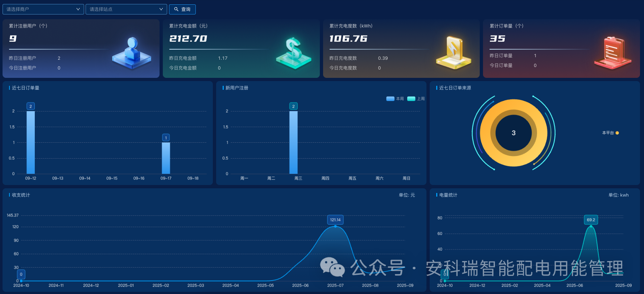Click the 电量统计 panel title
644x294 pixels.
(448, 195)
